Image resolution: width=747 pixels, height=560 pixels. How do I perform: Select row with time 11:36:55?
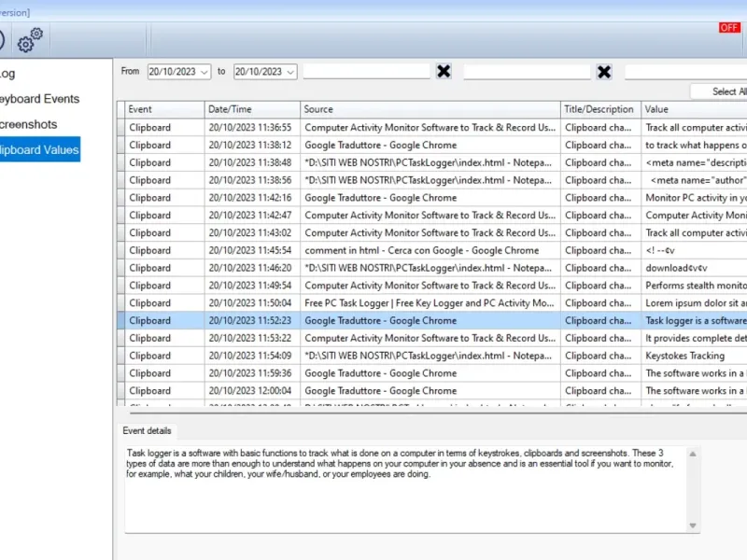tap(432, 128)
